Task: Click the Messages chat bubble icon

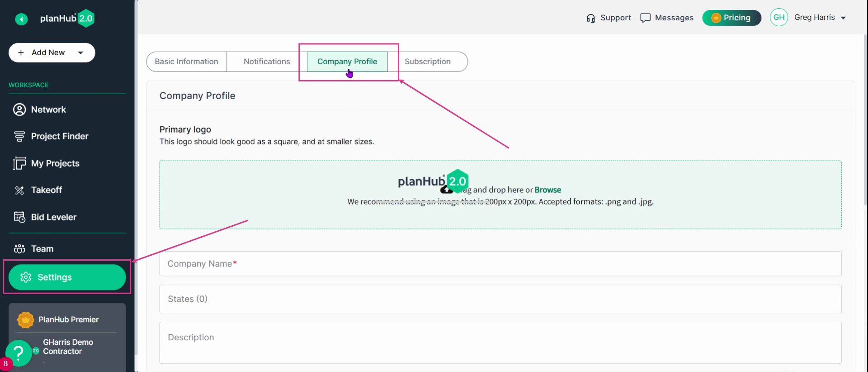Action: point(646,18)
